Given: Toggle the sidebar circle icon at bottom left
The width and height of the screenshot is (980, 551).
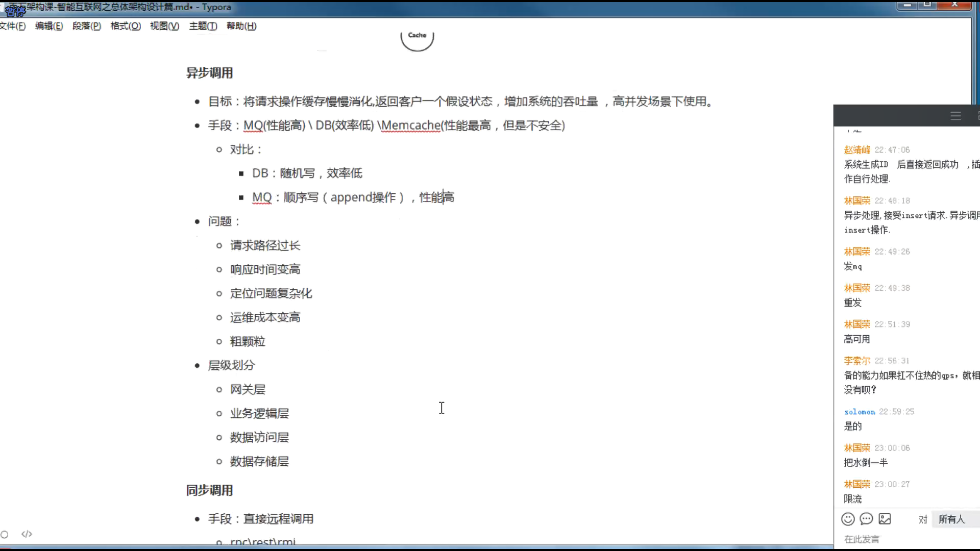Looking at the screenshot, I should (x=5, y=534).
